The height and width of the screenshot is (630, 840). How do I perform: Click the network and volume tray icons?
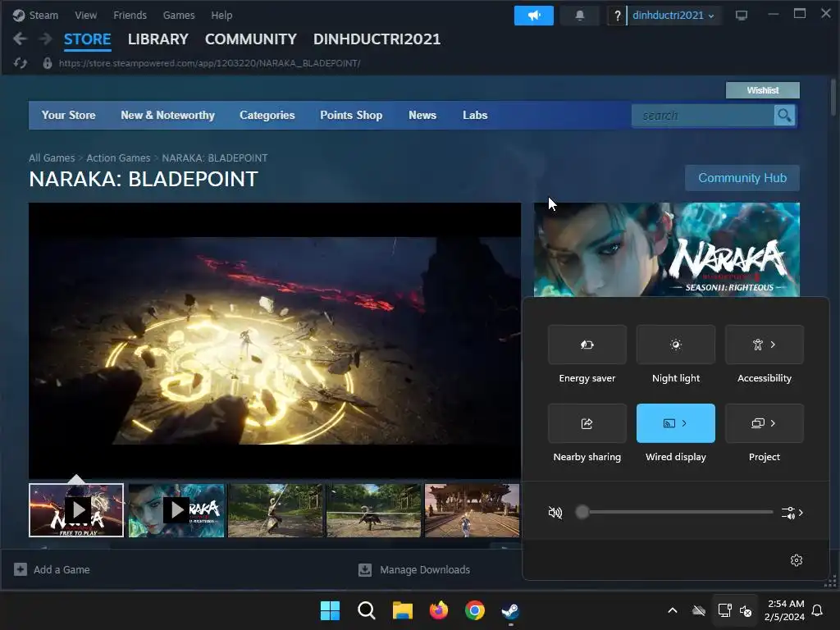click(x=734, y=610)
